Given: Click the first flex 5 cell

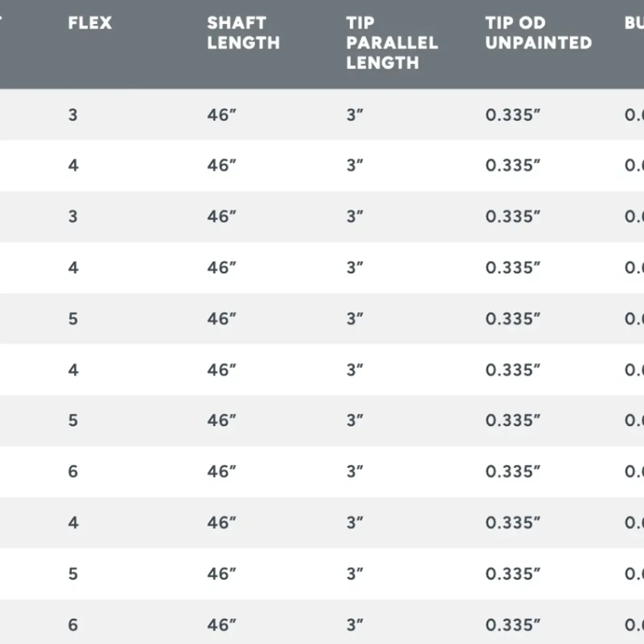Looking at the screenshot, I should point(73,319).
